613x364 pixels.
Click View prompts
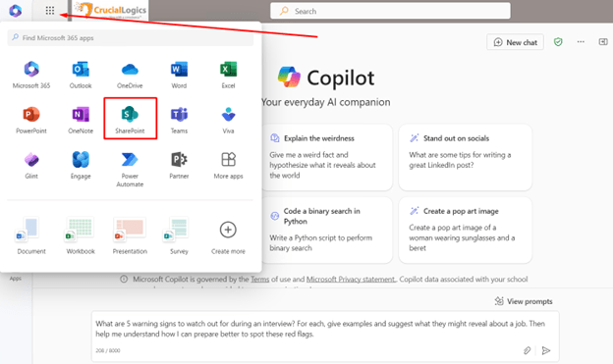(x=524, y=301)
